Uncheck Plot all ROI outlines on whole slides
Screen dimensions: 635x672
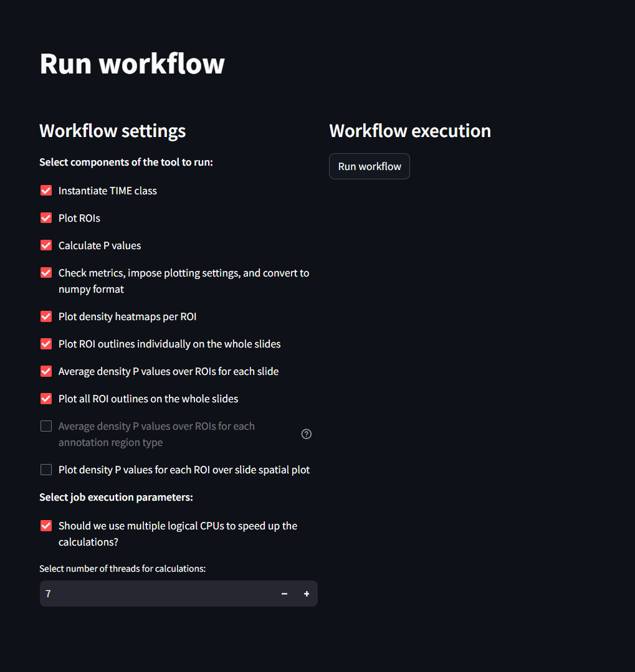point(46,399)
